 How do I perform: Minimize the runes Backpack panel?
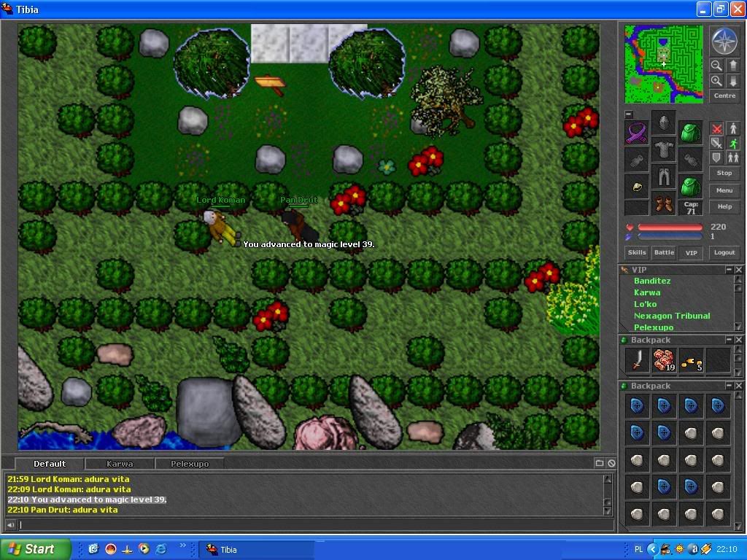point(729,385)
